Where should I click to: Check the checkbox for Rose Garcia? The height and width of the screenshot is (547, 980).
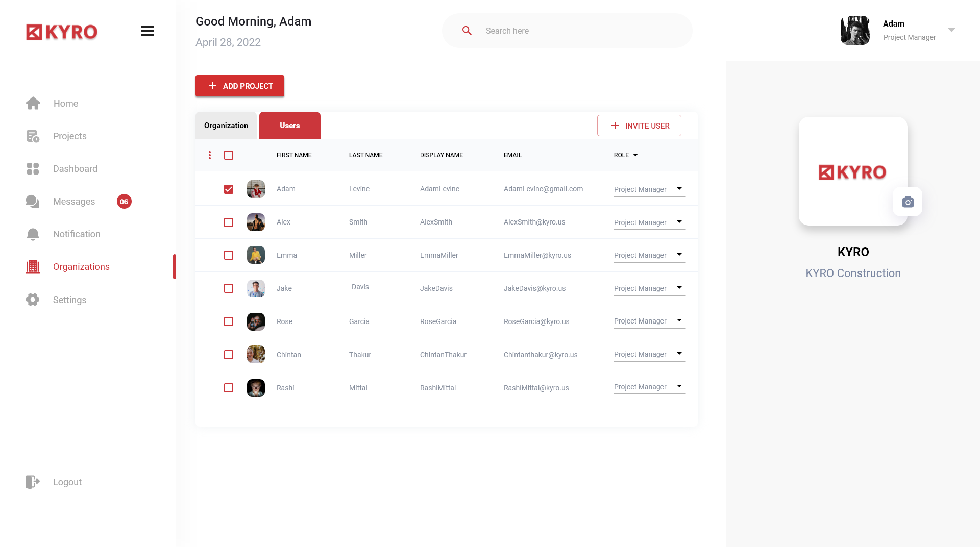click(x=229, y=321)
